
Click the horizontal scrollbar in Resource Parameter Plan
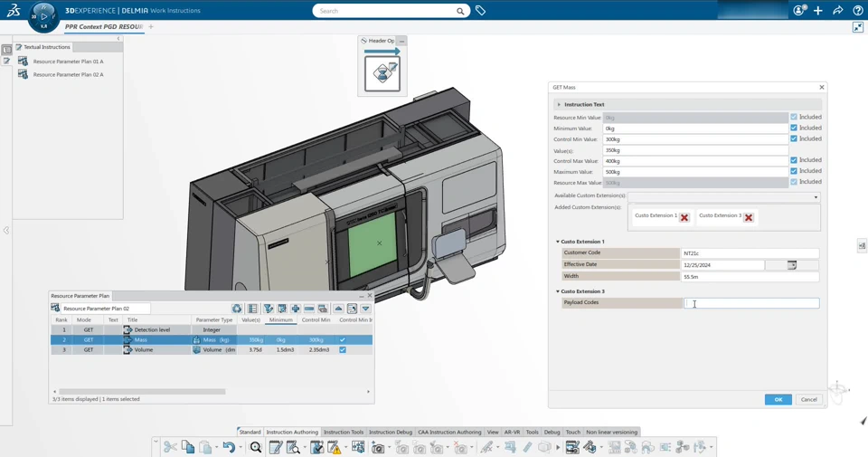[x=142, y=392]
